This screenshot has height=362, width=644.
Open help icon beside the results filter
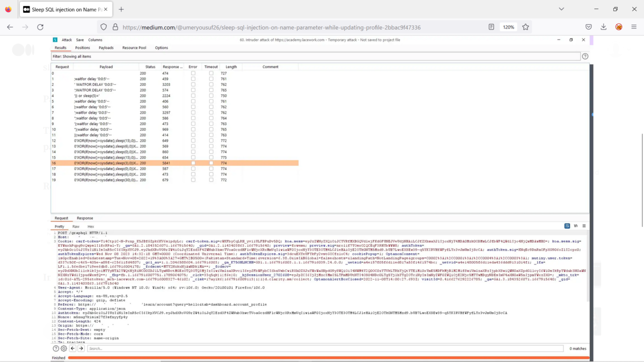(585, 56)
